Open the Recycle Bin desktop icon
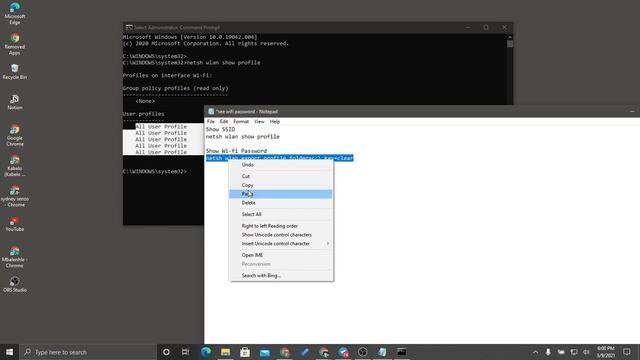This screenshot has width=640, height=360. (x=15, y=71)
